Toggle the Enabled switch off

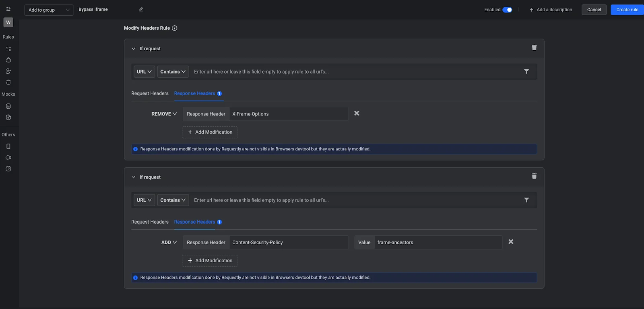coord(507,10)
